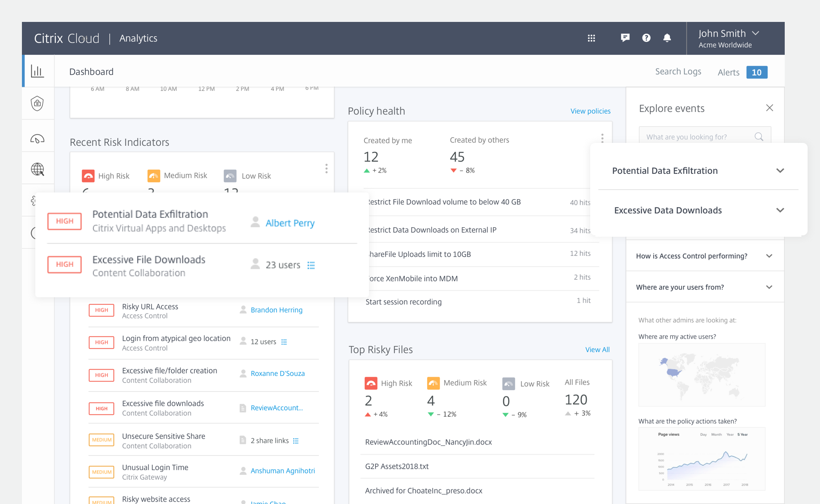
Task: Open Recent Risk Indicators options menu
Action: pos(326,169)
